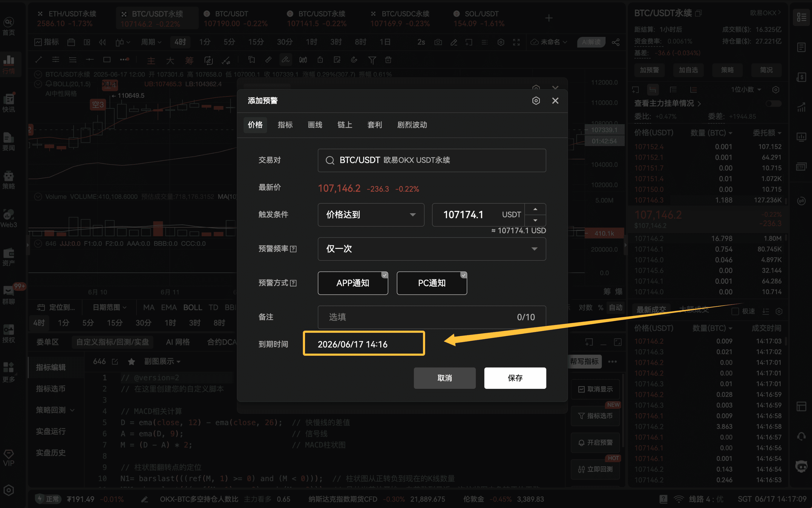Screen dimensions: 812x508
Task: Open 更多 apps in sidebar
Action: tap(9, 372)
